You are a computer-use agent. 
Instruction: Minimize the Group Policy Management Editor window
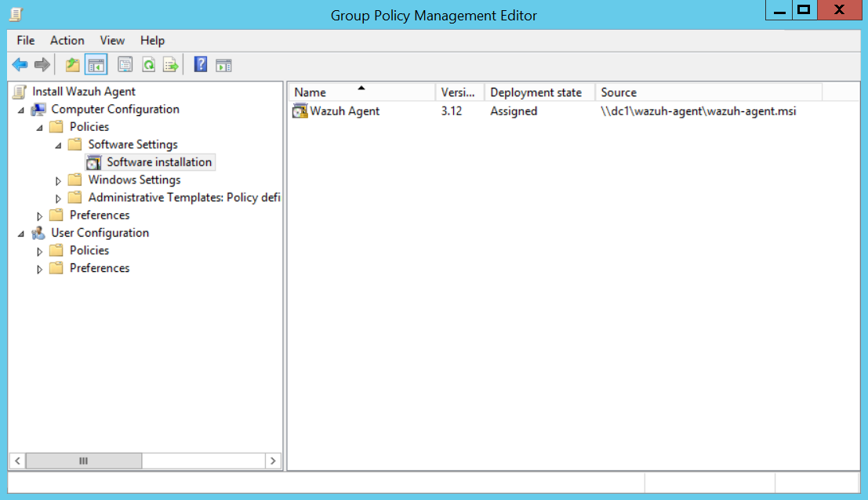(779, 10)
